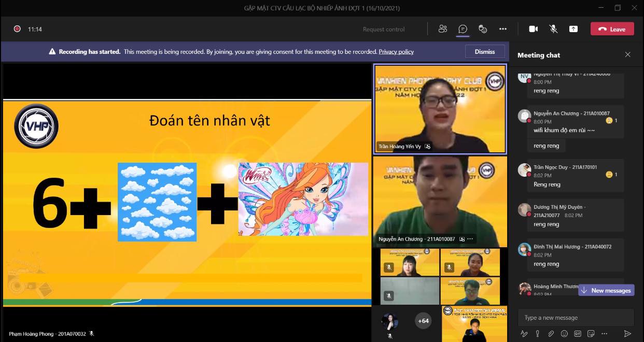Click the name Trần Ngọc Duy - 211A170101
Viewport: 644px width, 342px height.
[565, 167]
